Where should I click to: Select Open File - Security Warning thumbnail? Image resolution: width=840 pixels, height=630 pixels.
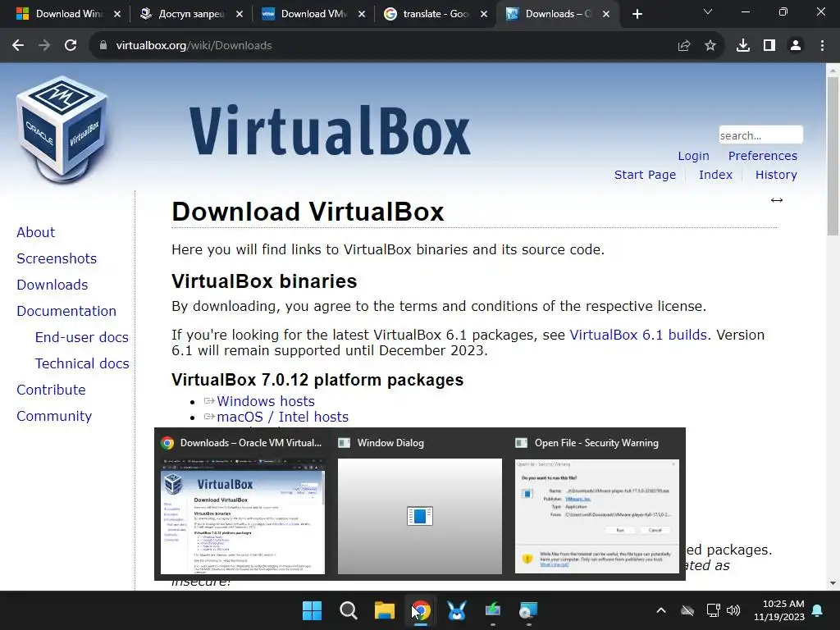597,515
